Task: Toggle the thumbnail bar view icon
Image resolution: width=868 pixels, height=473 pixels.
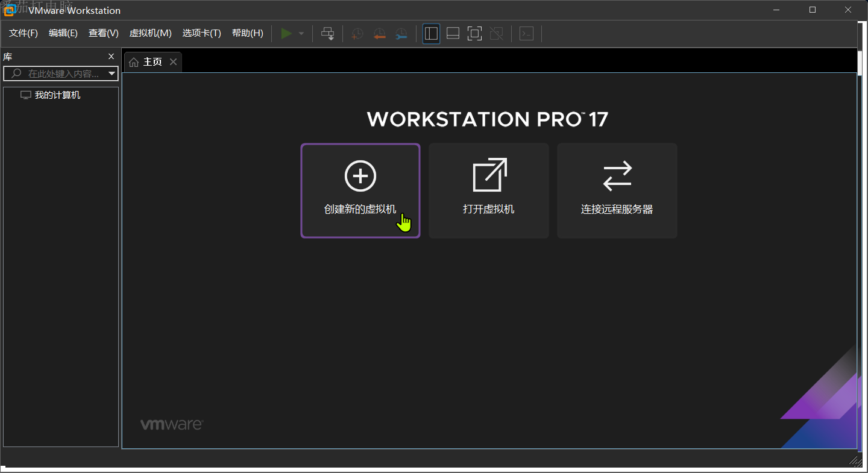Action: pyautogui.click(x=453, y=34)
